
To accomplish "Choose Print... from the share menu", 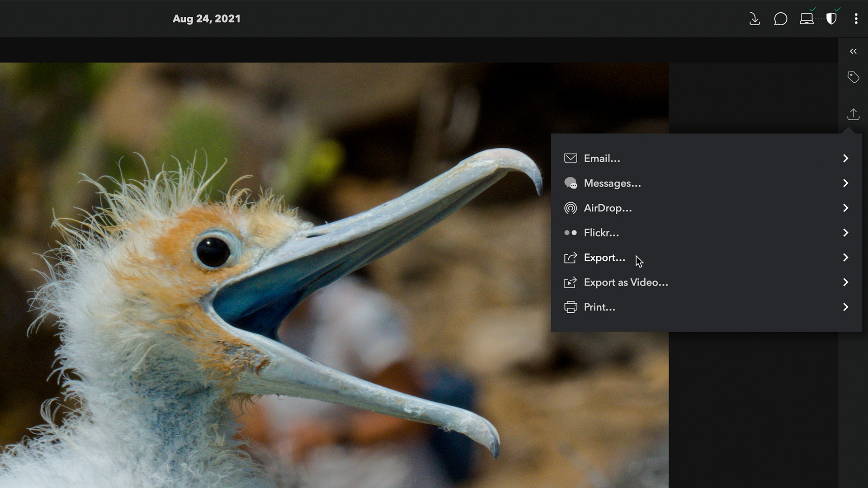I will click(x=706, y=307).
